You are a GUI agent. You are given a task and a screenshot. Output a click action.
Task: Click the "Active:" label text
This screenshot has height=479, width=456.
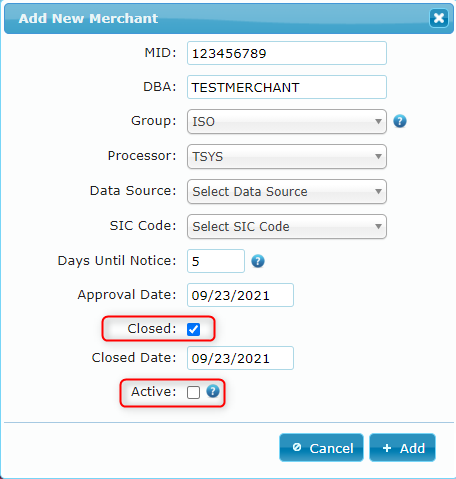tap(154, 392)
